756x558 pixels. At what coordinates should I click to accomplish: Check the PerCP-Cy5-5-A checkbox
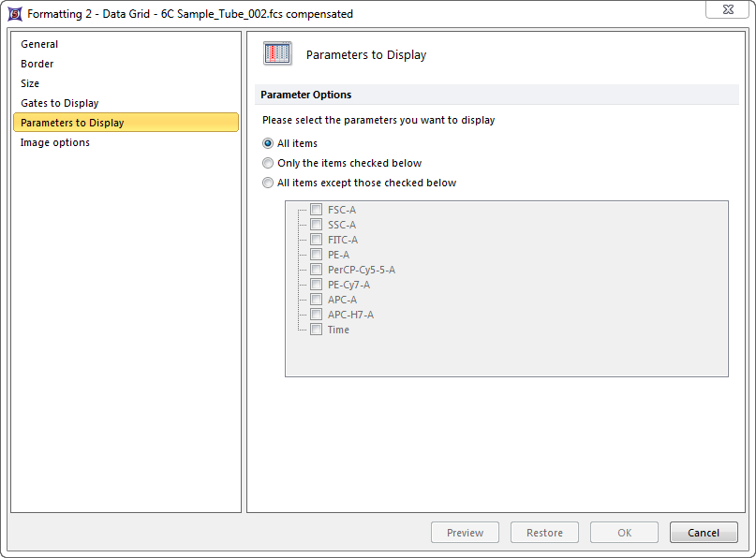(x=317, y=270)
